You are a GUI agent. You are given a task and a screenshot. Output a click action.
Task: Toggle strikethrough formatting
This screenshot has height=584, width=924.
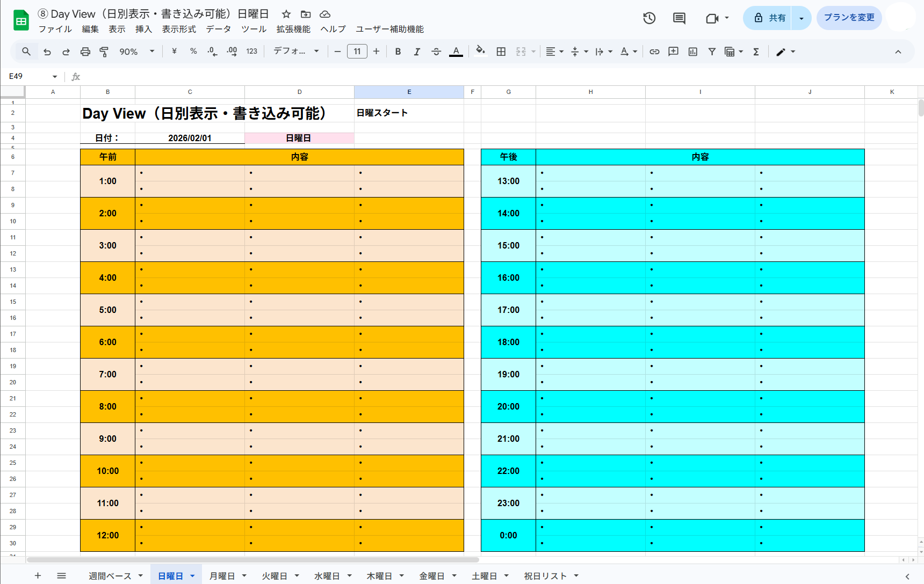[436, 52]
